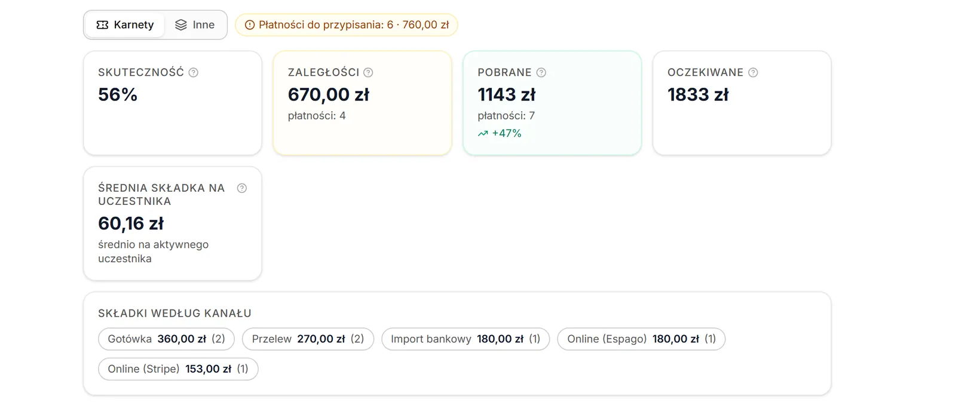Image resolution: width=980 pixels, height=408 pixels.
Task: Click the ŚREDNIA SKŁADKA NA UCZESTNIKA title
Action: [161, 195]
